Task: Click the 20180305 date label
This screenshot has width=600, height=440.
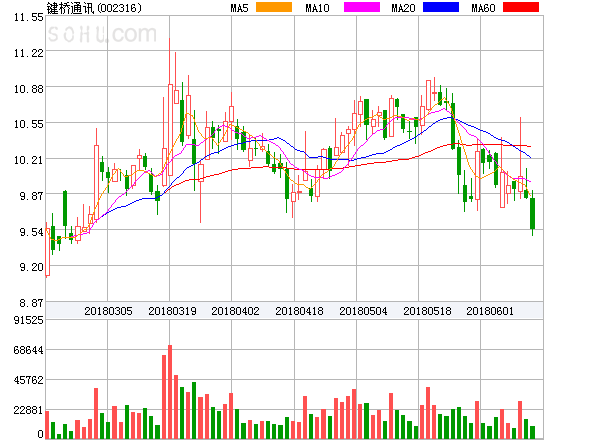Action: pos(108,311)
